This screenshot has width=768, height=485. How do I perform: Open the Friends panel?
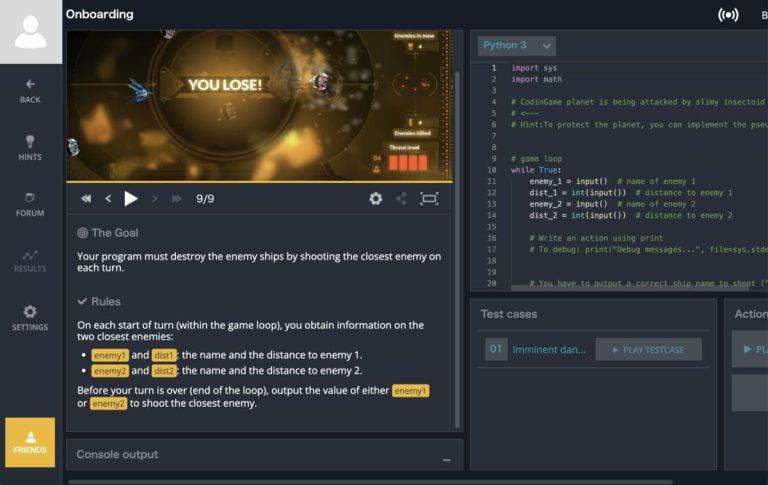point(30,442)
